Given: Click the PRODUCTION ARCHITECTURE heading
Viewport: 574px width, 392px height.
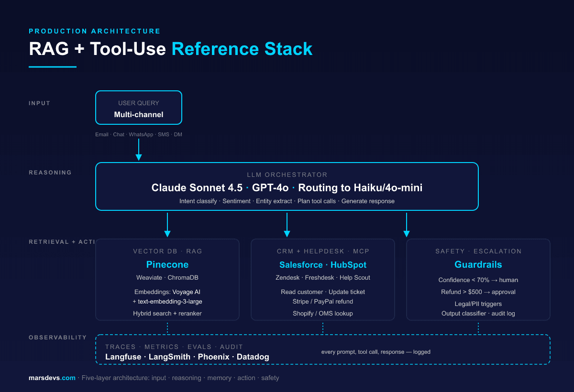Looking at the screenshot, I should click(95, 31).
